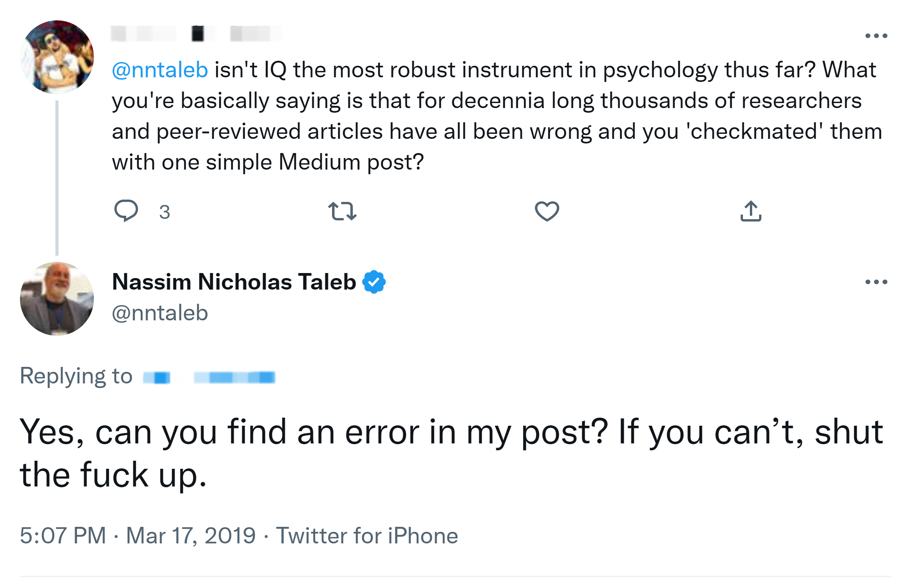Click the vertical thread line between avatars
The height and width of the screenshot is (588, 908).
(x=57, y=177)
